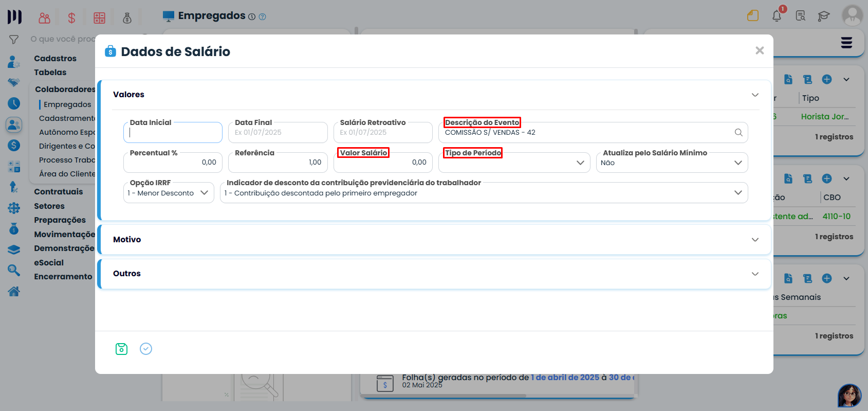Open the Encerramento menu item
The image size is (868, 411).
(x=63, y=277)
